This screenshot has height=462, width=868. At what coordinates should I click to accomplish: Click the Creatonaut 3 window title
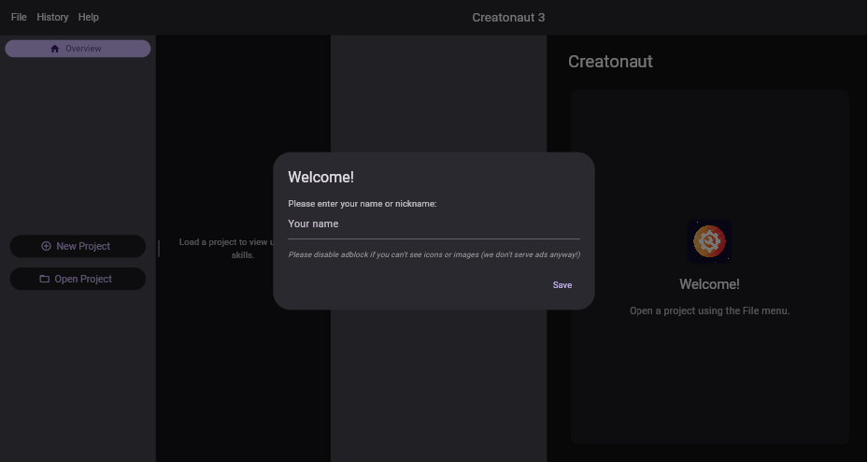508,18
